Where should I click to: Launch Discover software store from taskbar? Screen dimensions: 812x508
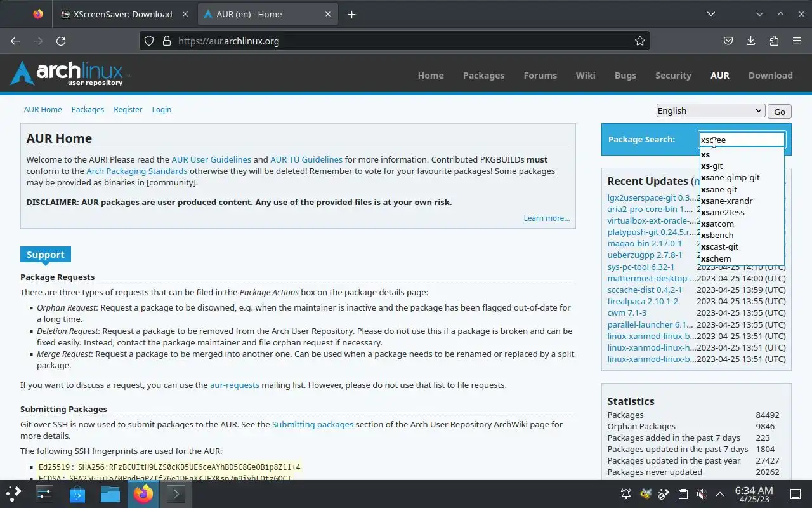pos(77,493)
